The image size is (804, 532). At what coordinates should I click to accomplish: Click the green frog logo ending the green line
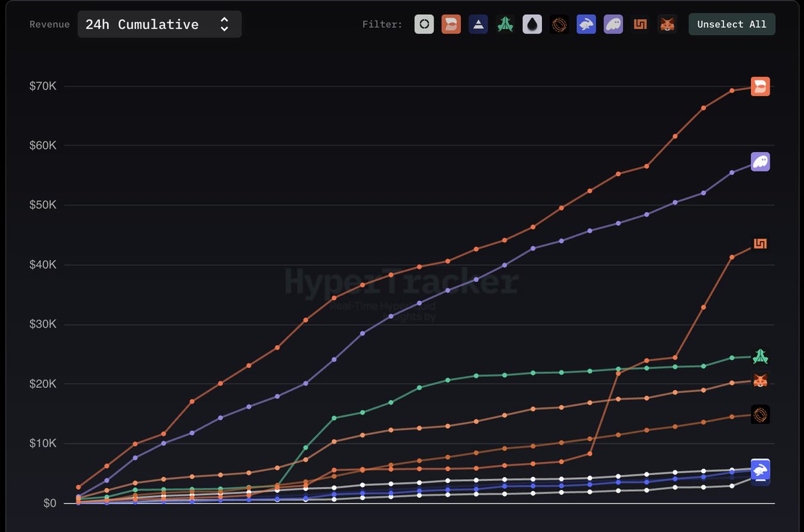pyautogui.click(x=760, y=356)
